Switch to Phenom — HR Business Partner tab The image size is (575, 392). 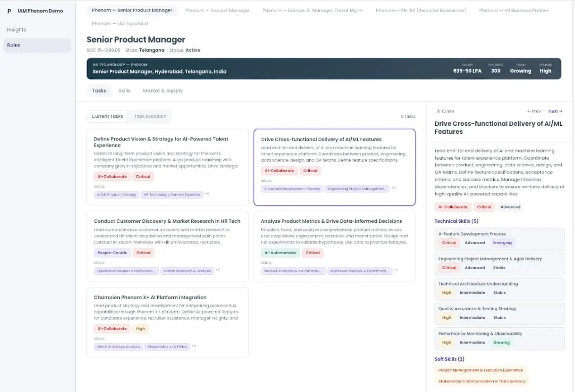point(513,10)
